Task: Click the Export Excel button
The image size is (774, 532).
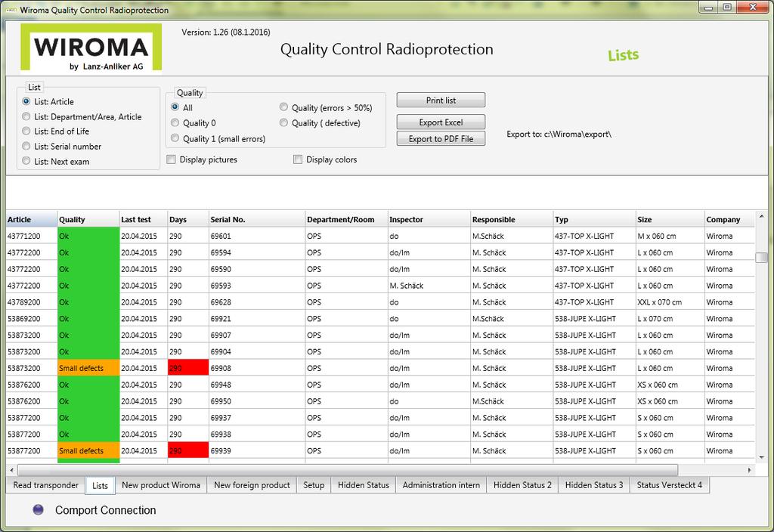Action: point(441,122)
